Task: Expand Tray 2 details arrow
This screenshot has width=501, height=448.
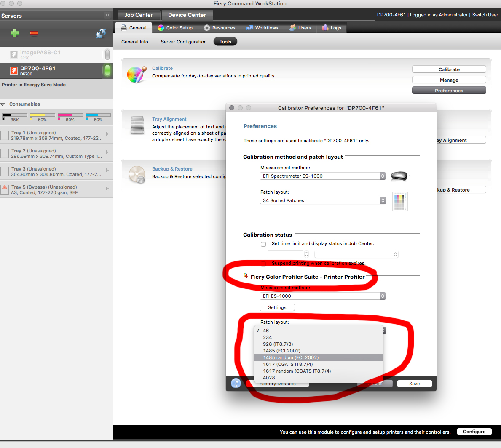Action: (107, 152)
